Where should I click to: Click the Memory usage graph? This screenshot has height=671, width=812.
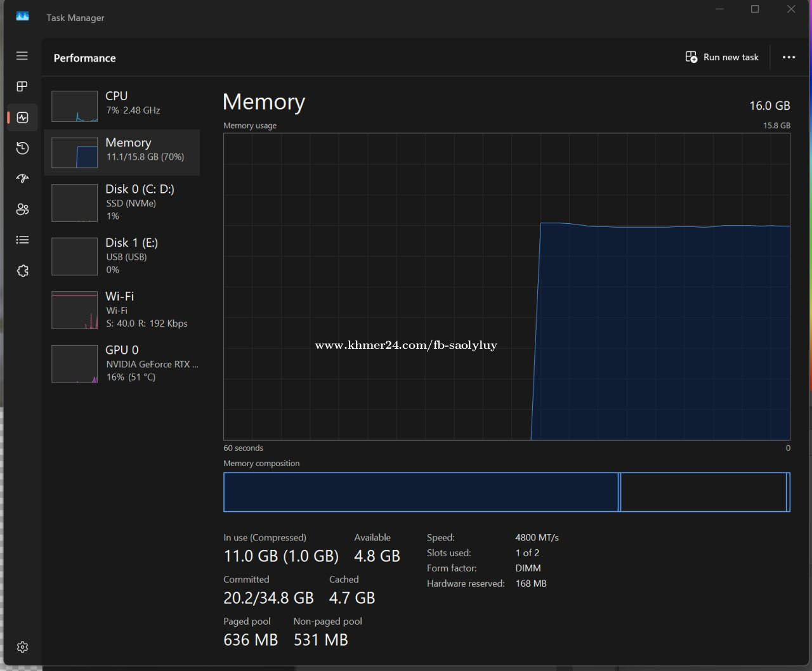pos(507,287)
